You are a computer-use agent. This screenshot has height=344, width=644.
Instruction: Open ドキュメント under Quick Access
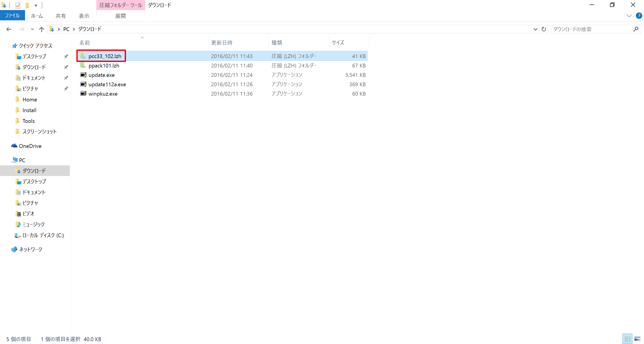coord(34,78)
